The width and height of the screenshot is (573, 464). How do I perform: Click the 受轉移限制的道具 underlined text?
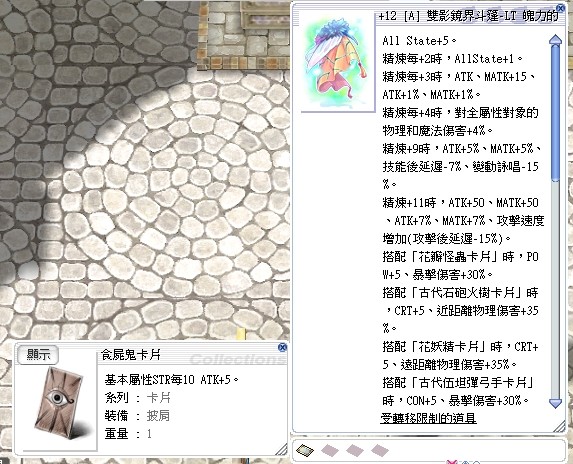428,418
